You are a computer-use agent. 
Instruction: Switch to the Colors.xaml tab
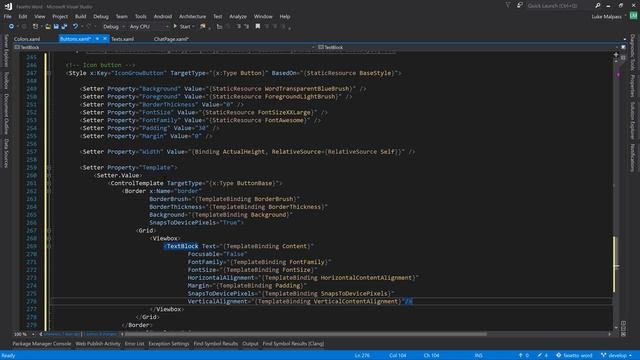(27, 39)
